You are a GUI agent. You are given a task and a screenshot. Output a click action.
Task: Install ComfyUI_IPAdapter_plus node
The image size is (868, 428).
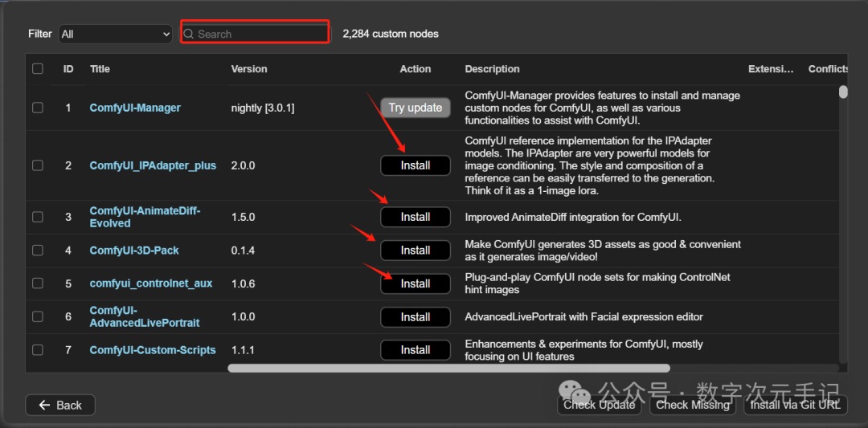point(416,165)
